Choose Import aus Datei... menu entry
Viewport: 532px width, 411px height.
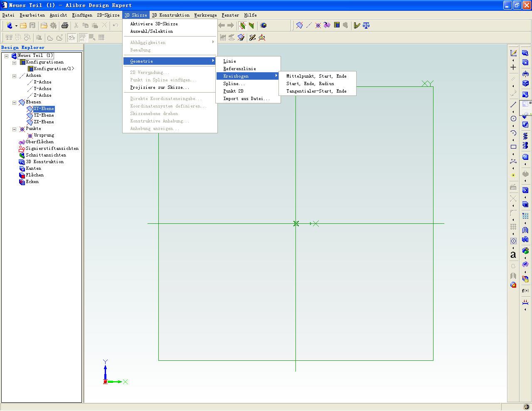[248, 98]
